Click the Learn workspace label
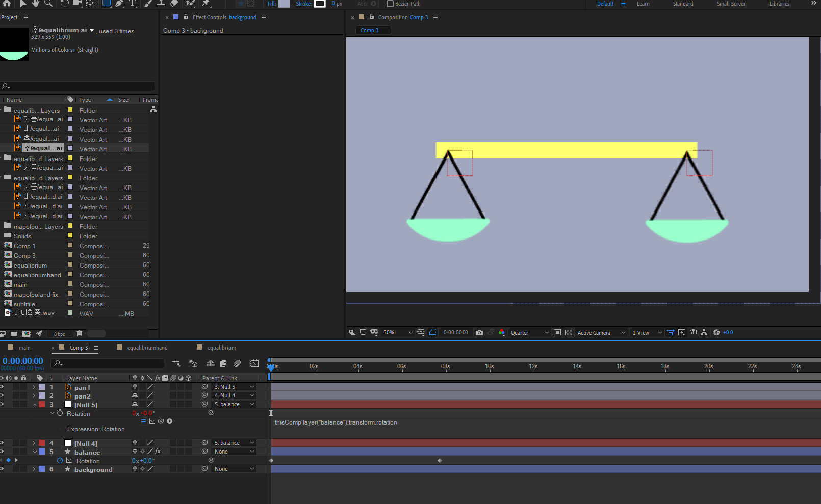This screenshot has height=504, width=821. pos(643,4)
